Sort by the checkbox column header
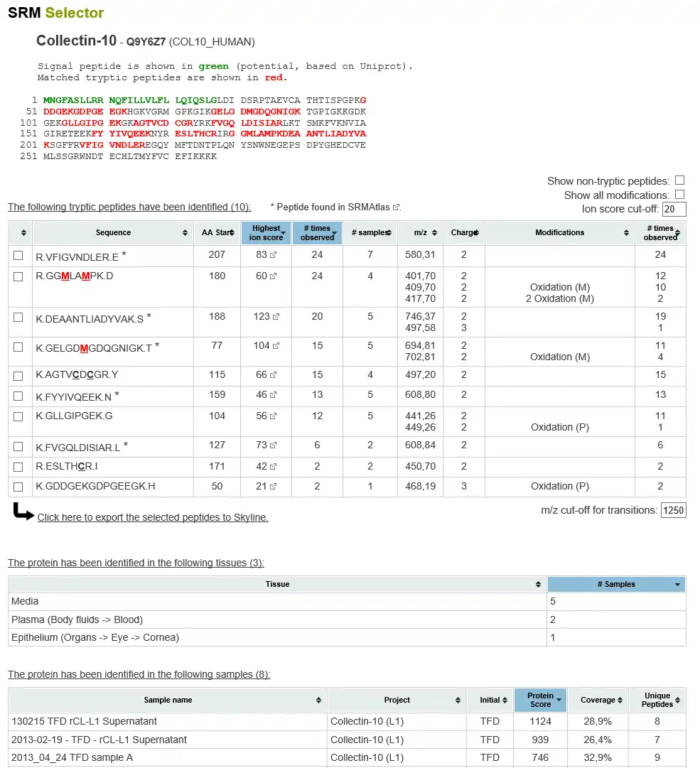 [x=20, y=232]
